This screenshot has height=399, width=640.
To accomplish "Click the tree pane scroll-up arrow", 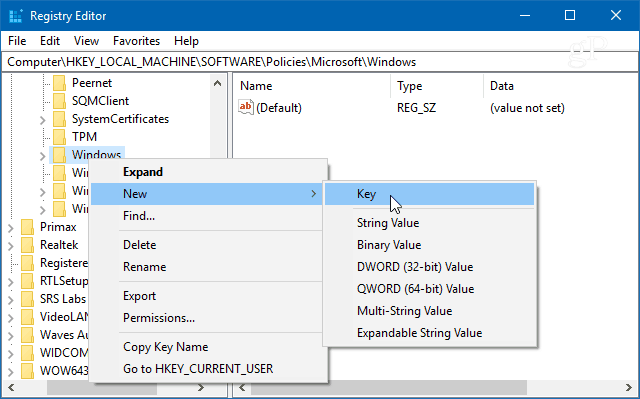I will point(218,83).
